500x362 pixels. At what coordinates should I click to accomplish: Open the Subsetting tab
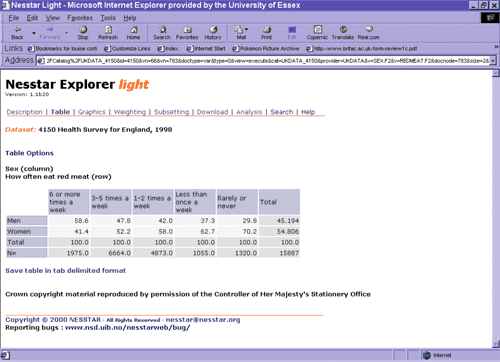tap(171, 112)
